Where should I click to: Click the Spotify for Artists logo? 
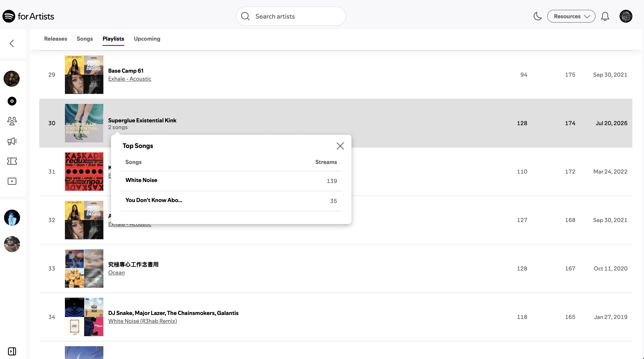tap(28, 16)
